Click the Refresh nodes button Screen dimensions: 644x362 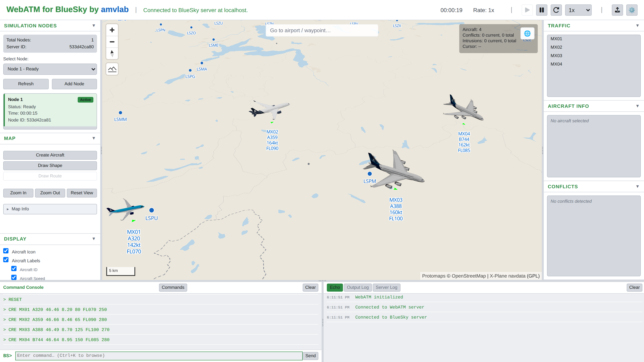point(26,84)
